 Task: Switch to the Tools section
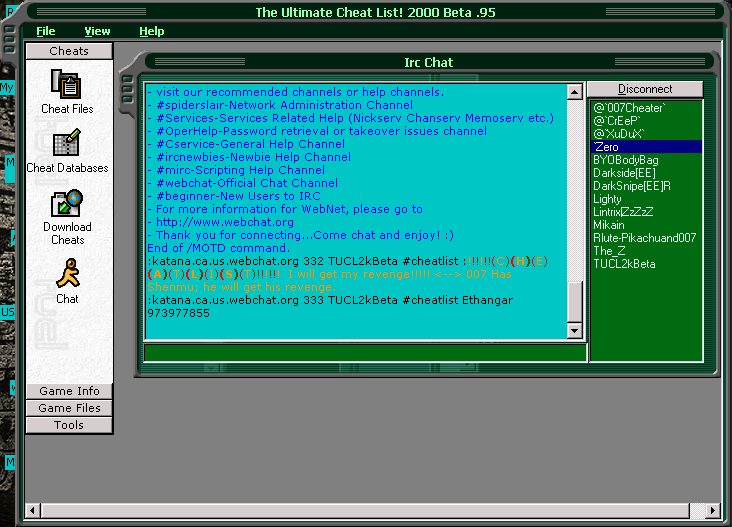click(x=69, y=425)
